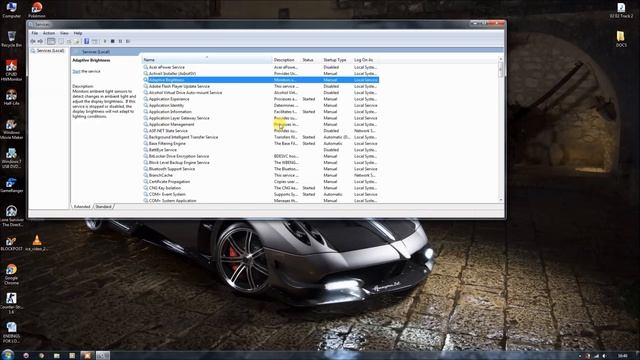Screen dimensions: 640x360
Task: Open the View menu
Action: pos(64,33)
